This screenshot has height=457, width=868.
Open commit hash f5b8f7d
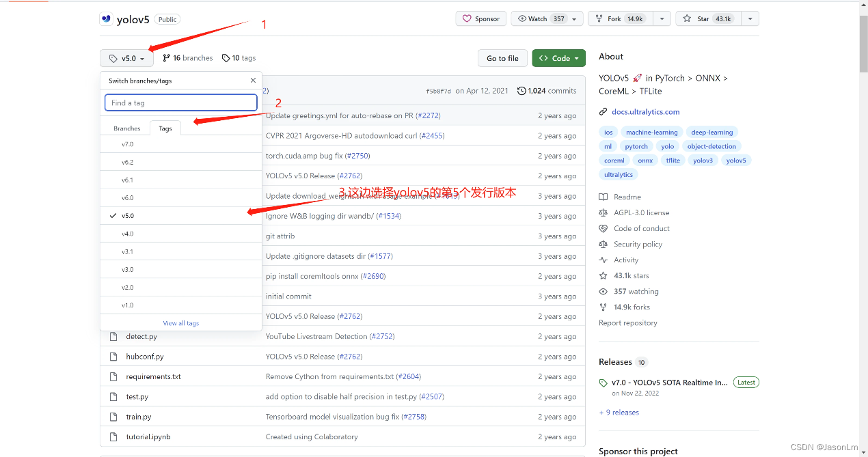click(438, 91)
